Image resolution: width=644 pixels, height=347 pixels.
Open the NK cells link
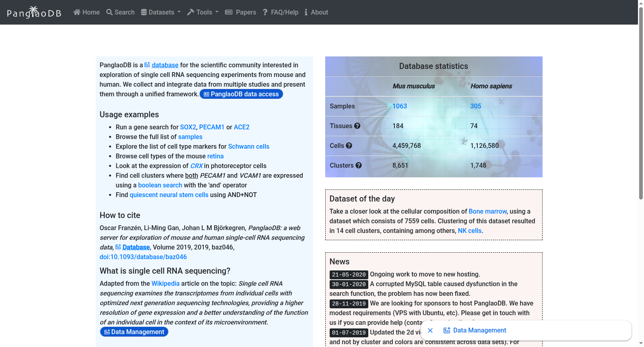[470, 231]
